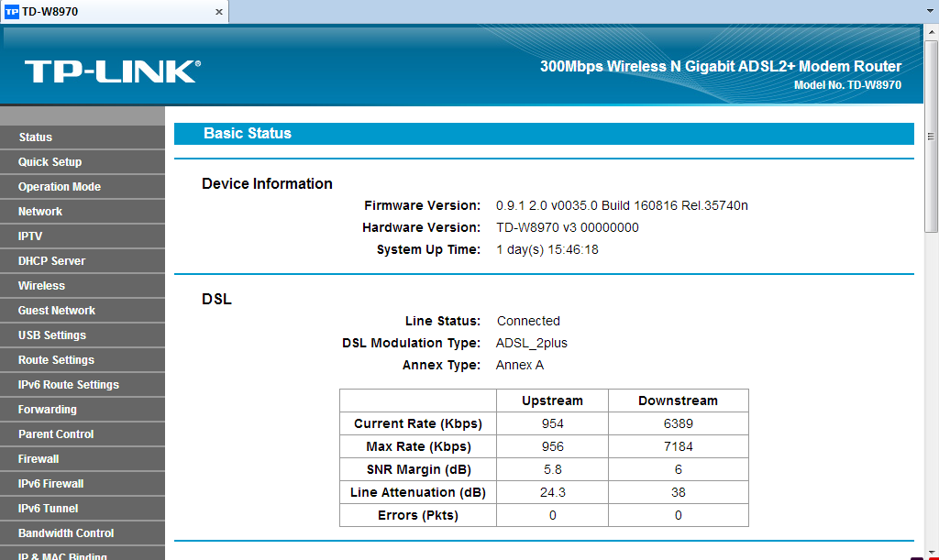The width and height of the screenshot is (939, 560).
Task: Open Bandwidth Control page
Action: coord(82,533)
